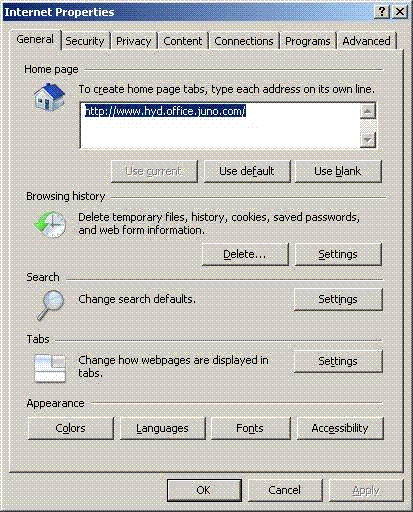Click the 'Change search defaults.' text

pos(137,299)
